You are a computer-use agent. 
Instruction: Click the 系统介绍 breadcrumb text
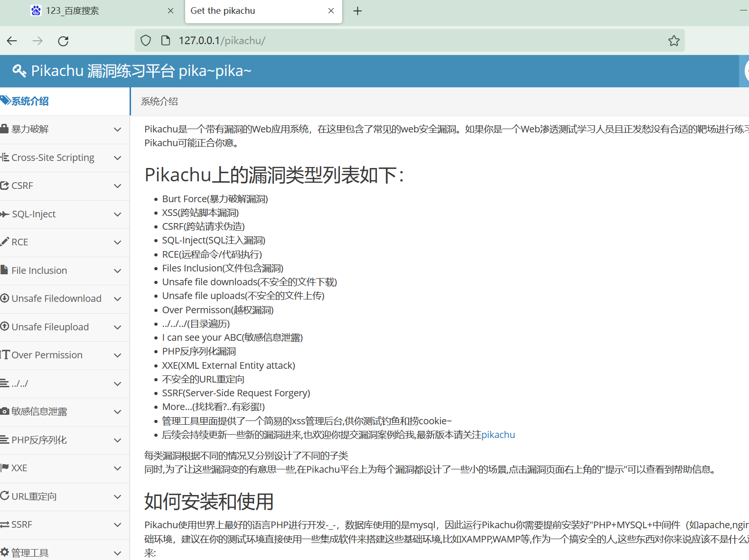(159, 102)
